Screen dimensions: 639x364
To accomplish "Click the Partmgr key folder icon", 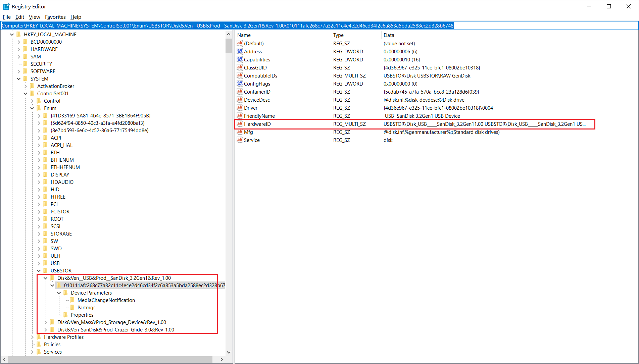I will point(72,307).
